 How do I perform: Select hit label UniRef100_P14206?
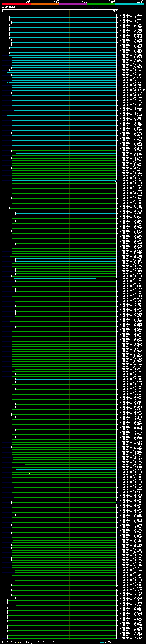(131, 357)
